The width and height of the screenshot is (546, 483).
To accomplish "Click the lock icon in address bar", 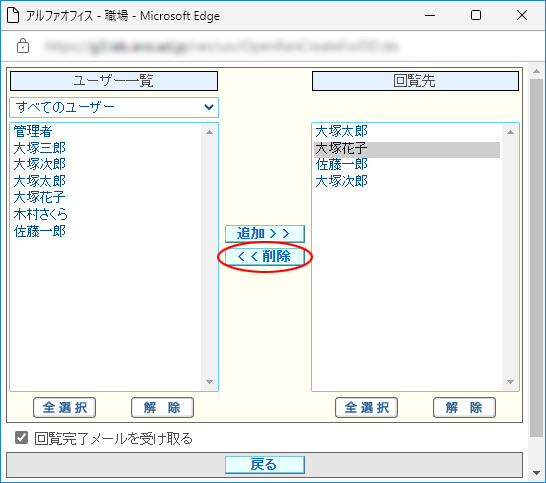I will point(23,46).
